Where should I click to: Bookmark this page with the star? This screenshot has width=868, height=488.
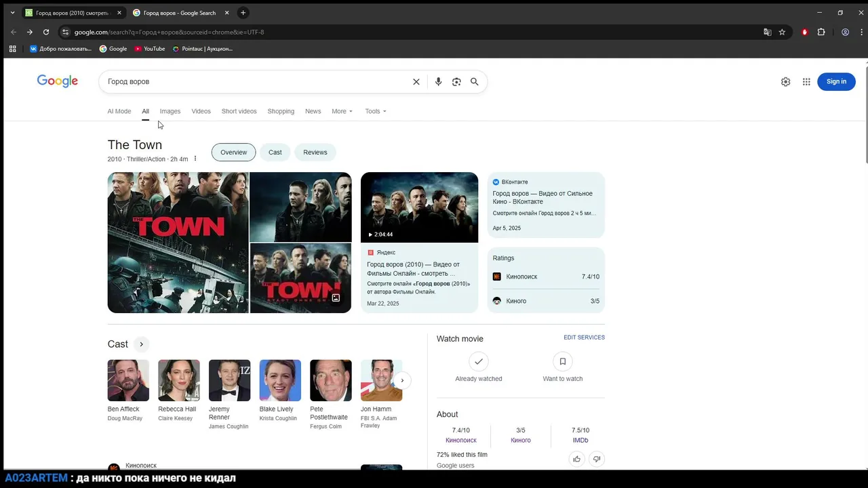coord(782,32)
